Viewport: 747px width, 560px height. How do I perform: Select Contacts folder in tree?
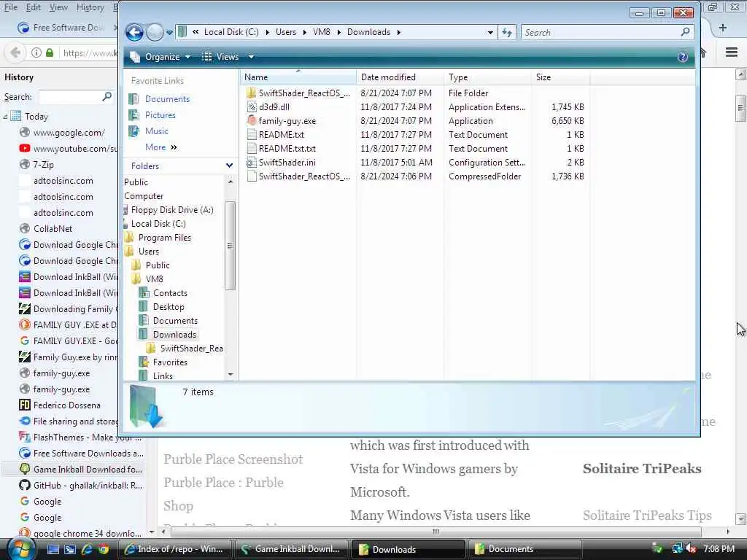170,293
